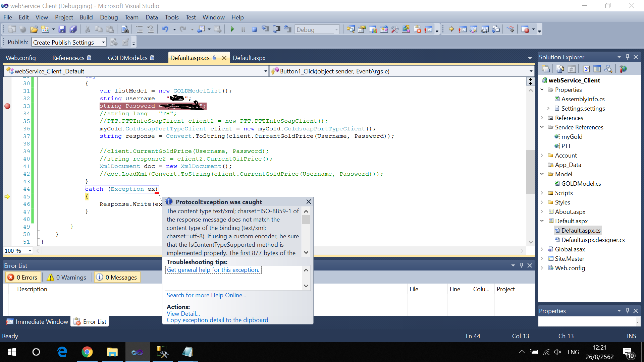The width and height of the screenshot is (644, 362).
Task: Toggle the 0 Errors filter
Action: point(23,277)
